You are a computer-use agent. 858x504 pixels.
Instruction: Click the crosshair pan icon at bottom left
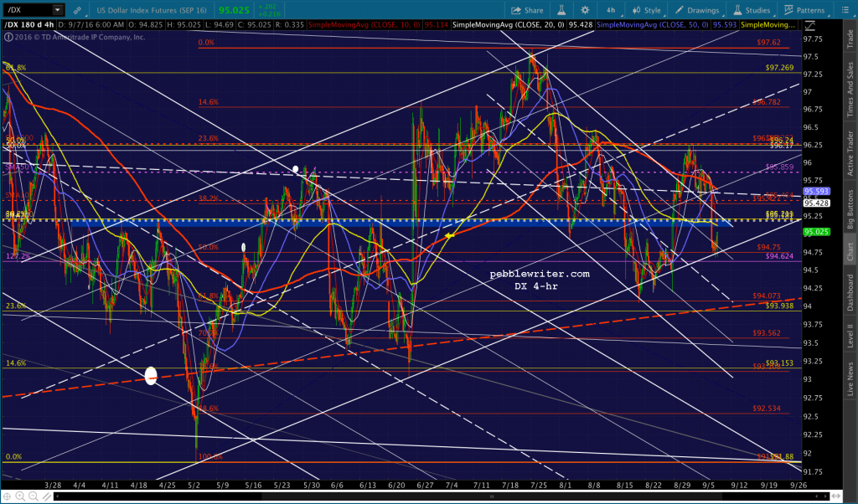click(8, 496)
